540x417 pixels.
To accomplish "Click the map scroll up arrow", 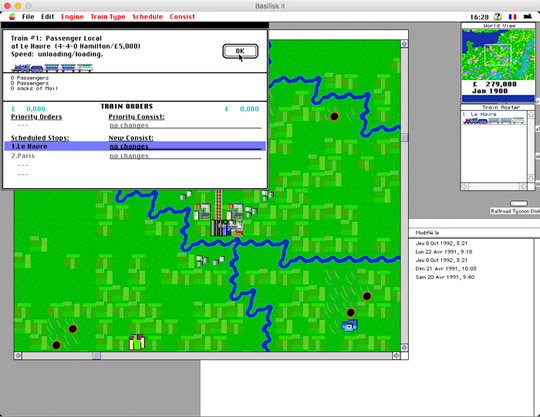I will (x=404, y=44).
